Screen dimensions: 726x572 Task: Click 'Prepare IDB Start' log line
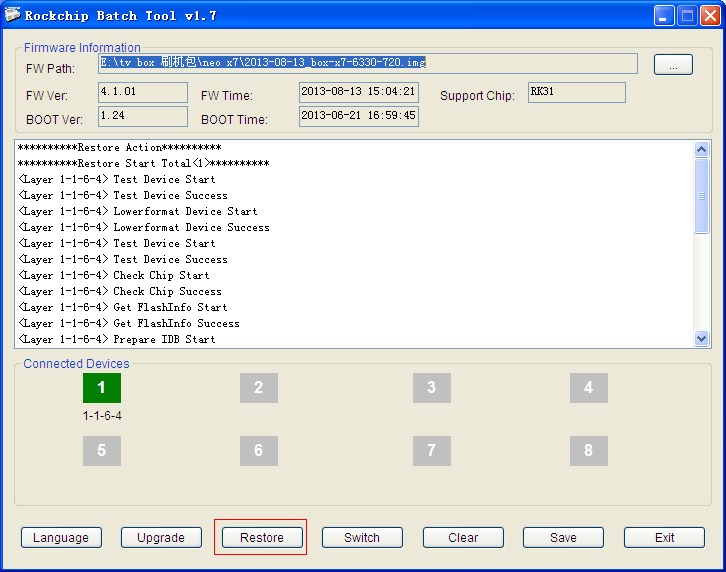[117, 339]
